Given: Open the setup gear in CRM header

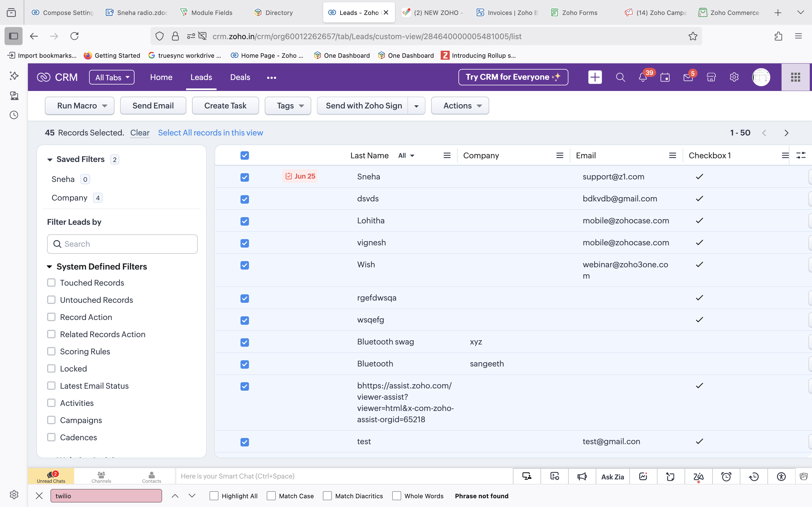Looking at the screenshot, I should click(734, 77).
